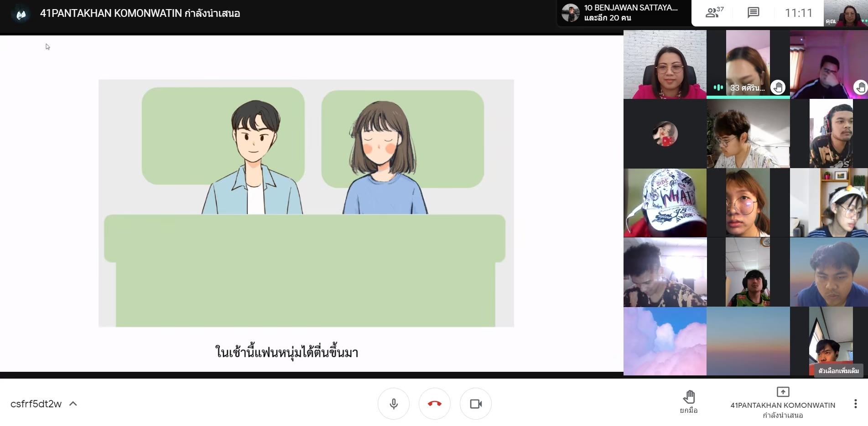Viewport: 868px width, 426px height.
Task: Click the red hang up call button
Action: [x=435, y=404]
